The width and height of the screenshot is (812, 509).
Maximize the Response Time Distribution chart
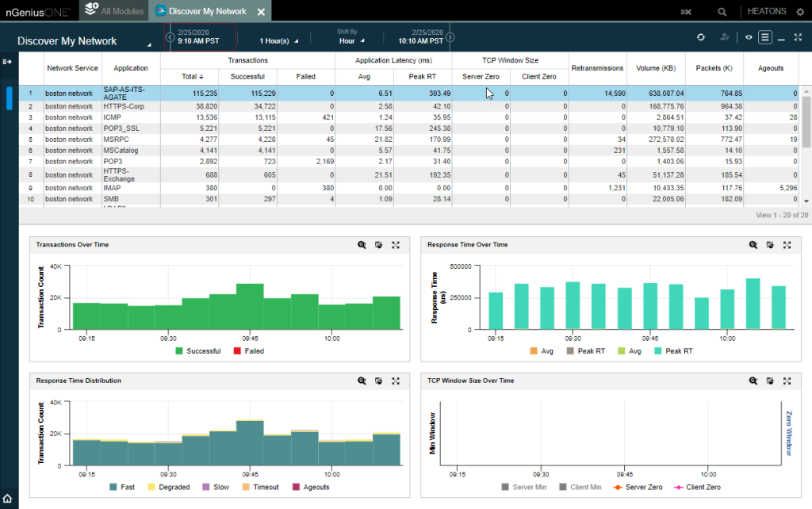tap(396, 381)
